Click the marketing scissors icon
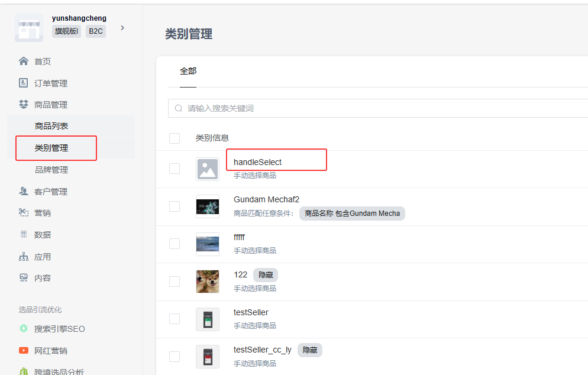Image resolution: width=588 pixels, height=375 pixels. click(24, 213)
